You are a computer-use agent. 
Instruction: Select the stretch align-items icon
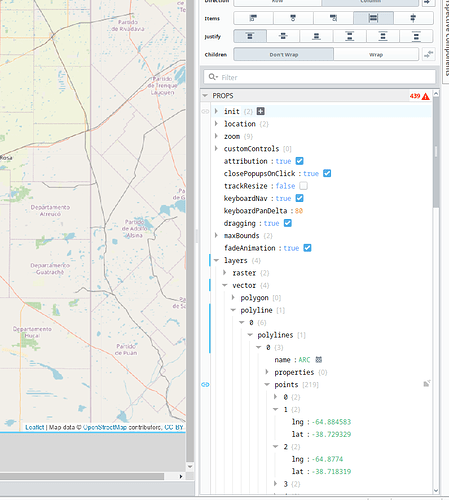(x=373, y=18)
